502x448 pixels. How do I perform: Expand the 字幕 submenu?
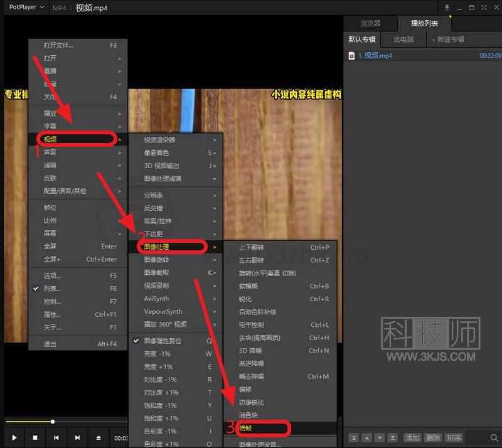pos(78,126)
